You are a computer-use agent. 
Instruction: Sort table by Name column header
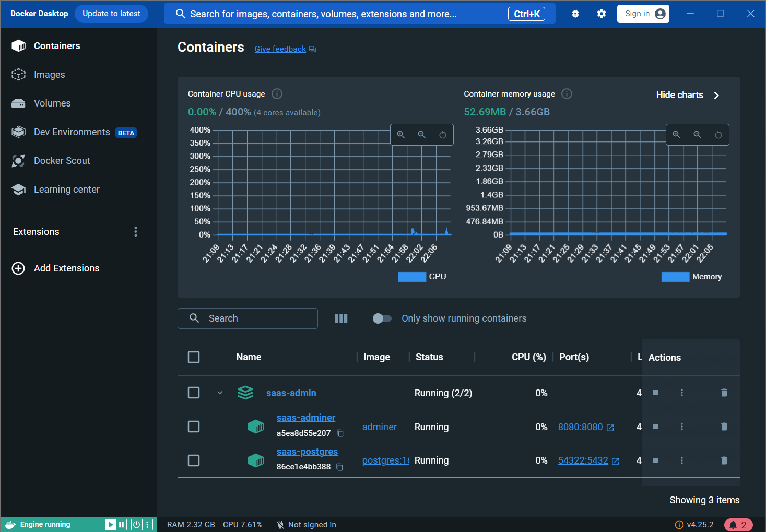coord(249,357)
